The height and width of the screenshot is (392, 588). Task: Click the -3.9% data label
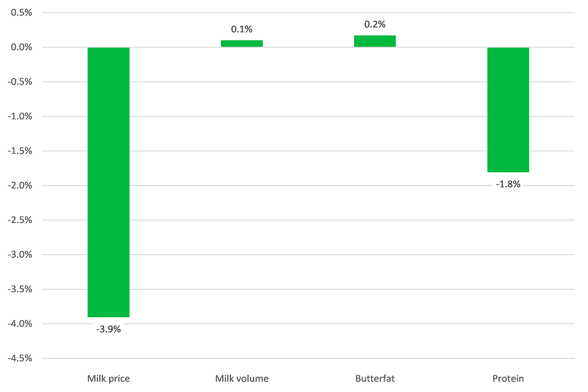click(108, 329)
